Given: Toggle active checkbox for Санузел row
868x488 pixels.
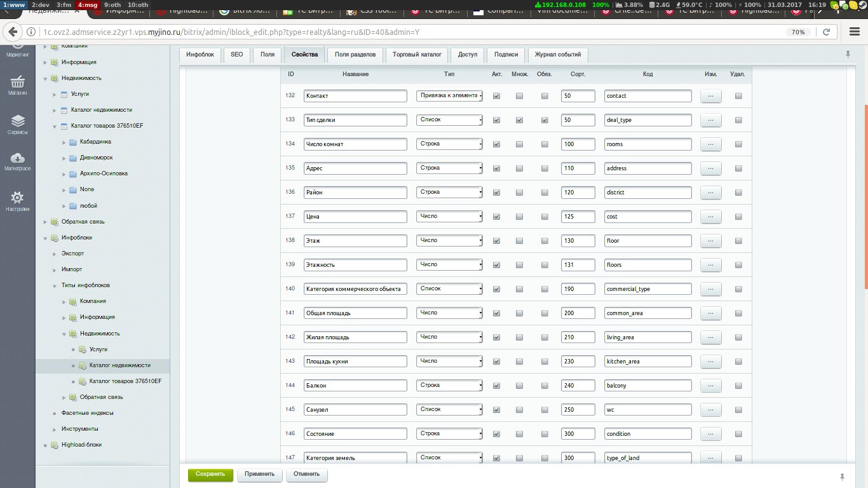Looking at the screenshot, I should click(497, 410).
